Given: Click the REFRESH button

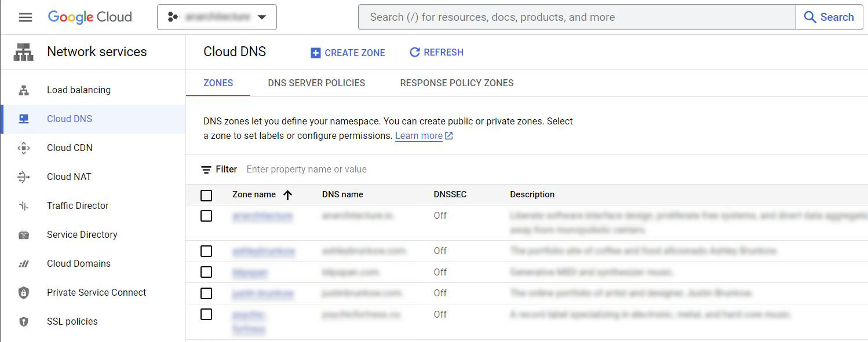Looking at the screenshot, I should pos(437,53).
